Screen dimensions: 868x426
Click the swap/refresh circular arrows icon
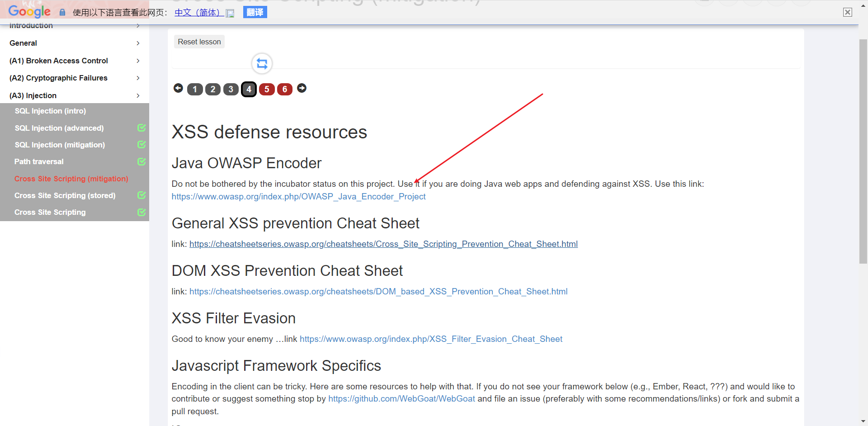tap(262, 63)
